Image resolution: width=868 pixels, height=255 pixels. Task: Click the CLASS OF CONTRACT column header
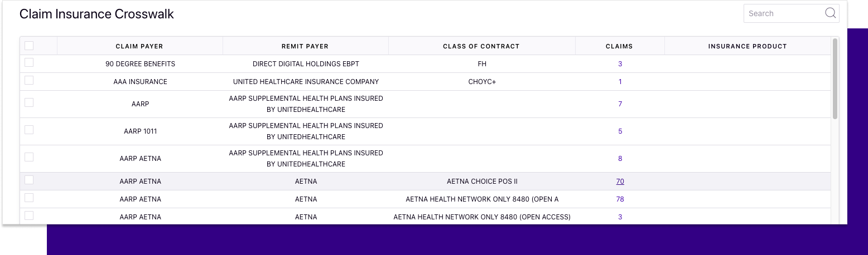pos(481,46)
